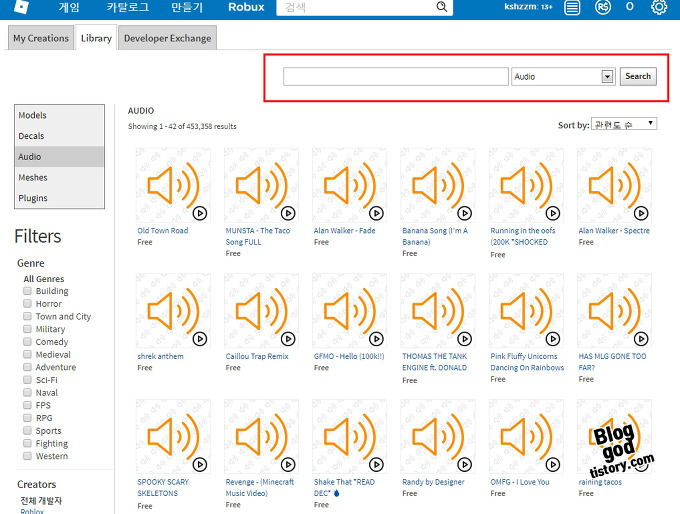
Task: Click the Roblox logo icon
Action: tap(21, 7)
